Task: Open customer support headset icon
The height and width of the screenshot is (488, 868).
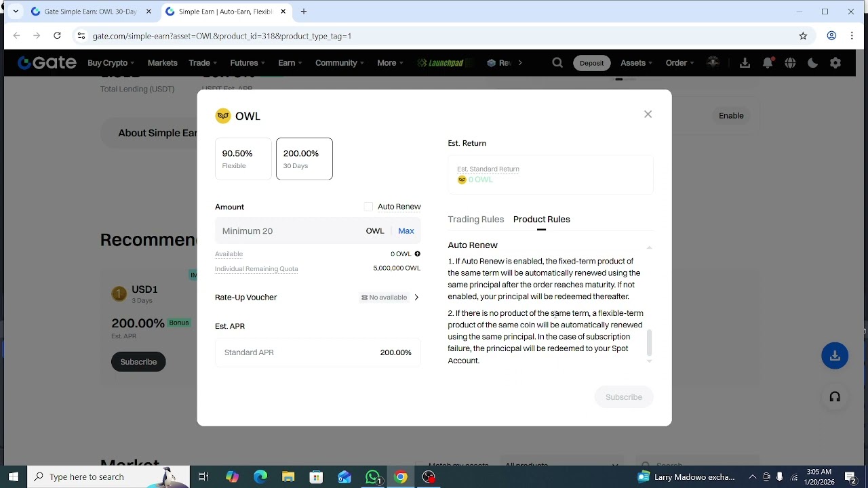Action: pyautogui.click(x=835, y=397)
